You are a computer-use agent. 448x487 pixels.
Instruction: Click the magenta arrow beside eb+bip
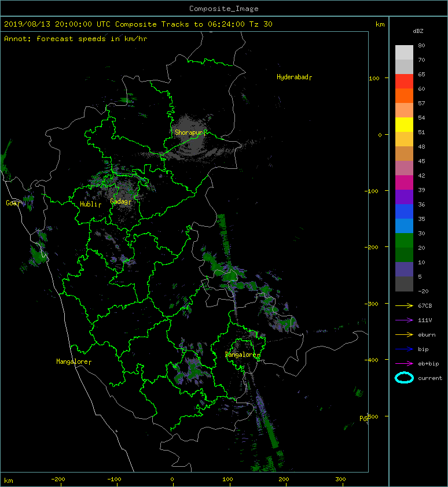(x=404, y=363)
